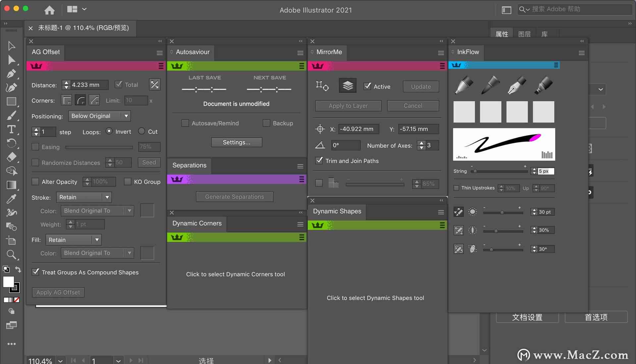Toggle the Total checkbox
The image size is (636, 364).
pos(119,84)
